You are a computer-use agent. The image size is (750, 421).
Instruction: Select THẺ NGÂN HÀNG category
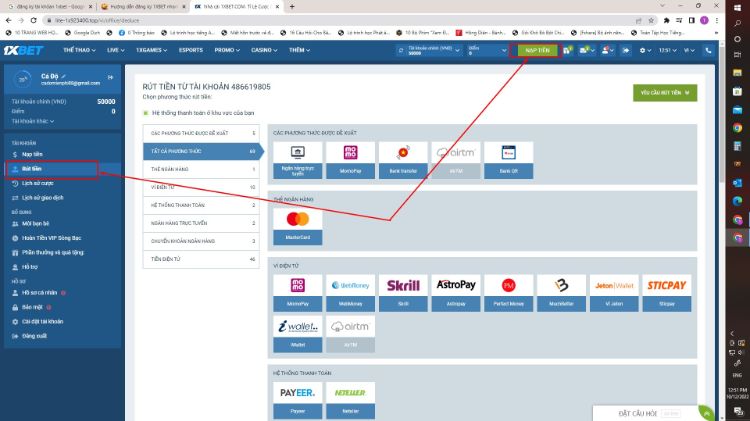click(201, 169)
